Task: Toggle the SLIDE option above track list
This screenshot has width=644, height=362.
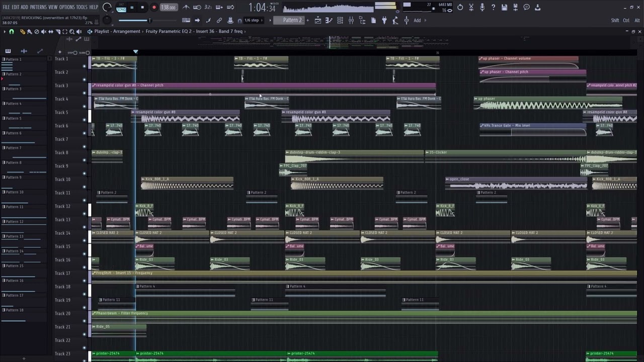Action: click(86, 52)
